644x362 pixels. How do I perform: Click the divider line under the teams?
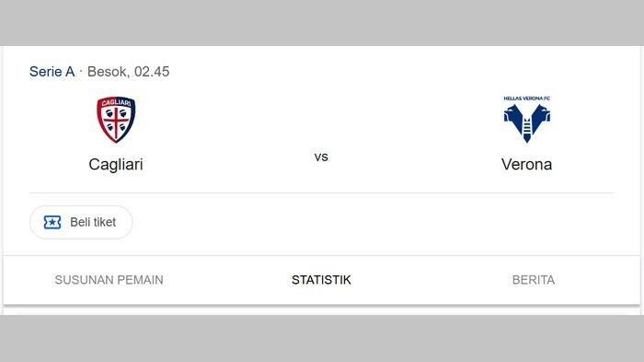322,193
